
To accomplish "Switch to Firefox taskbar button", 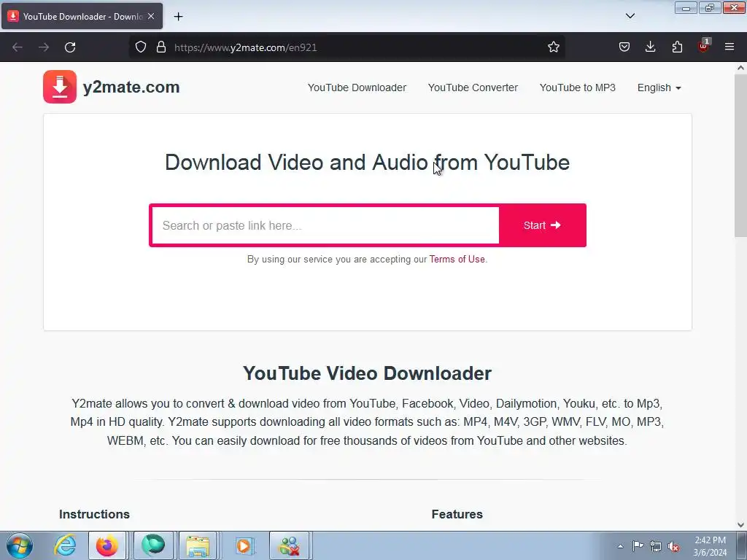I will coord(107,545).
